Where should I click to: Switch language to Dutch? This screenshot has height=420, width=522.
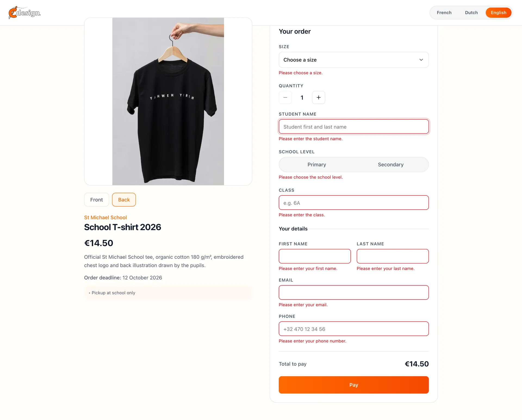(471, 13)
